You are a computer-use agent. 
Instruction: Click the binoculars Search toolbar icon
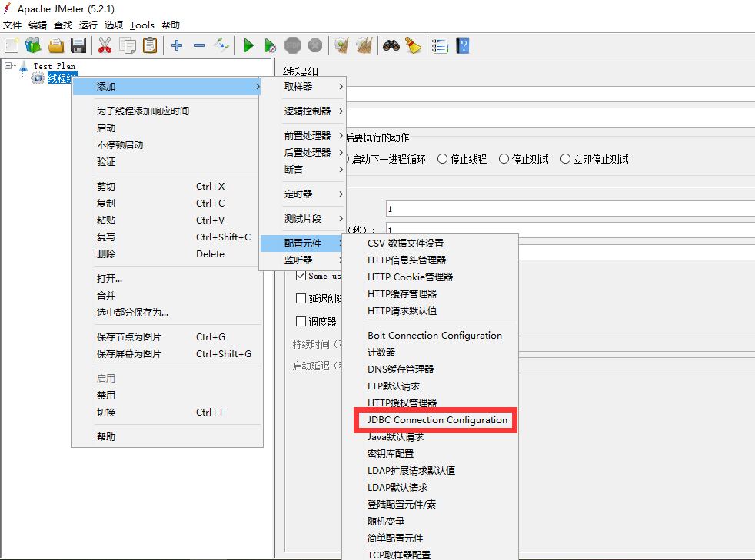coord(391,45)
